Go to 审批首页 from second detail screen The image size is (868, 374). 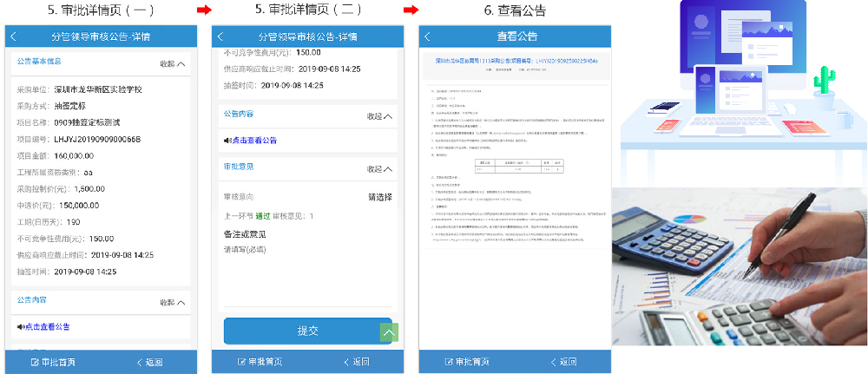(x=260, y=362)
